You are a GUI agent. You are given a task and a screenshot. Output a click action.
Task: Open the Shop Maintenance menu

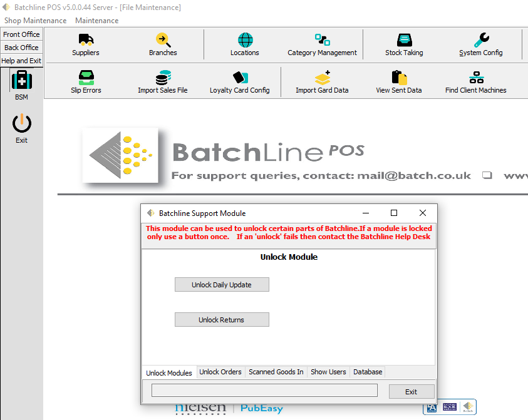coord(35,21)
